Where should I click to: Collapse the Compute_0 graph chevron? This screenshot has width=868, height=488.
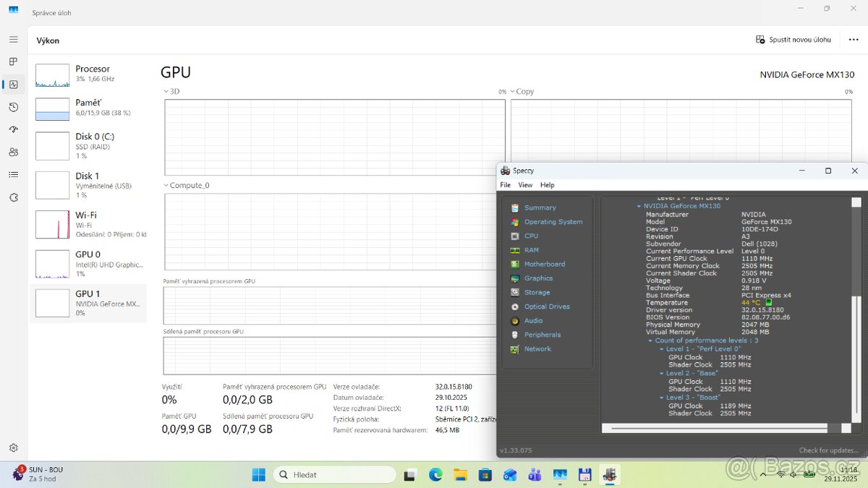click(166, 185)
